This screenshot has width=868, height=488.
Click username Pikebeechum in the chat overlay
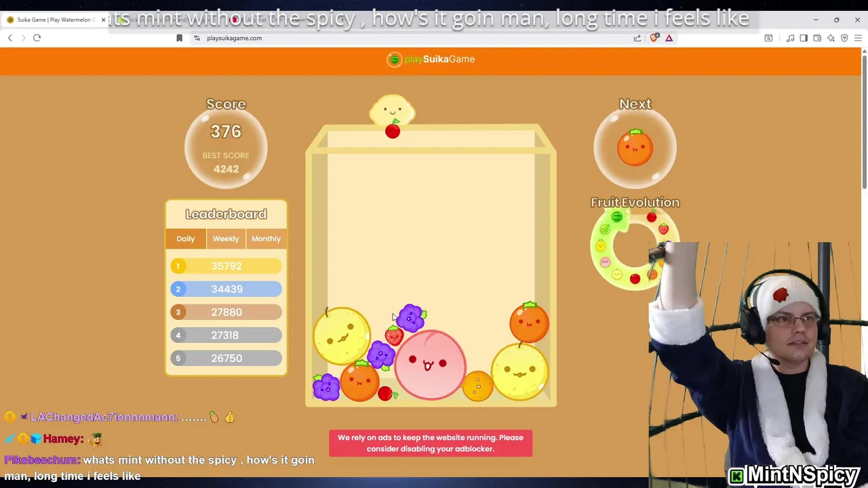click(x=42, y=460)
